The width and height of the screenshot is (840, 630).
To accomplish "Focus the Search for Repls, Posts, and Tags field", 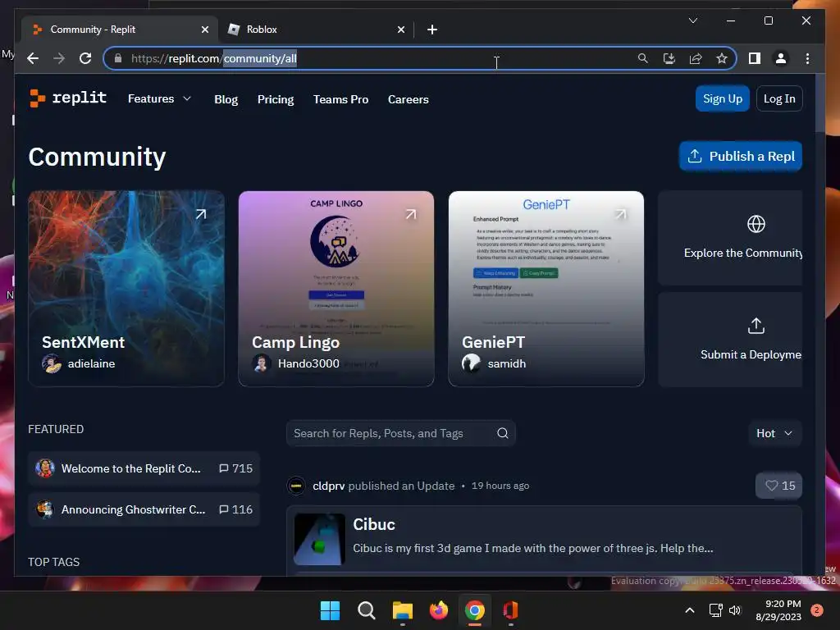I will pyautogui.click(x=400, y=433).
